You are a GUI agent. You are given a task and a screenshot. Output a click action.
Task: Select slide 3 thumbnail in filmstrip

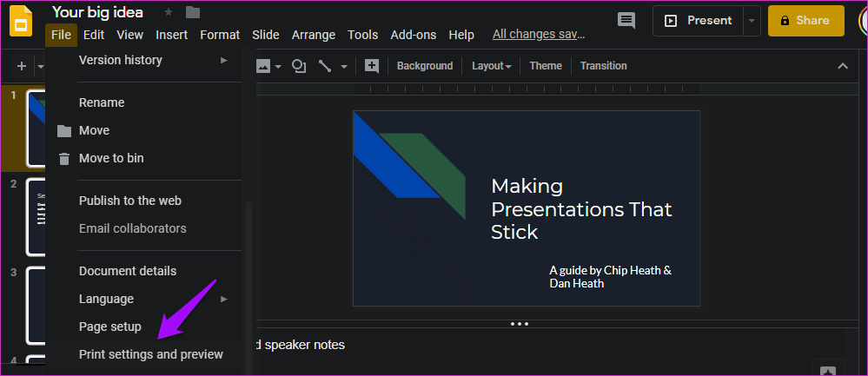coord(36,306)
